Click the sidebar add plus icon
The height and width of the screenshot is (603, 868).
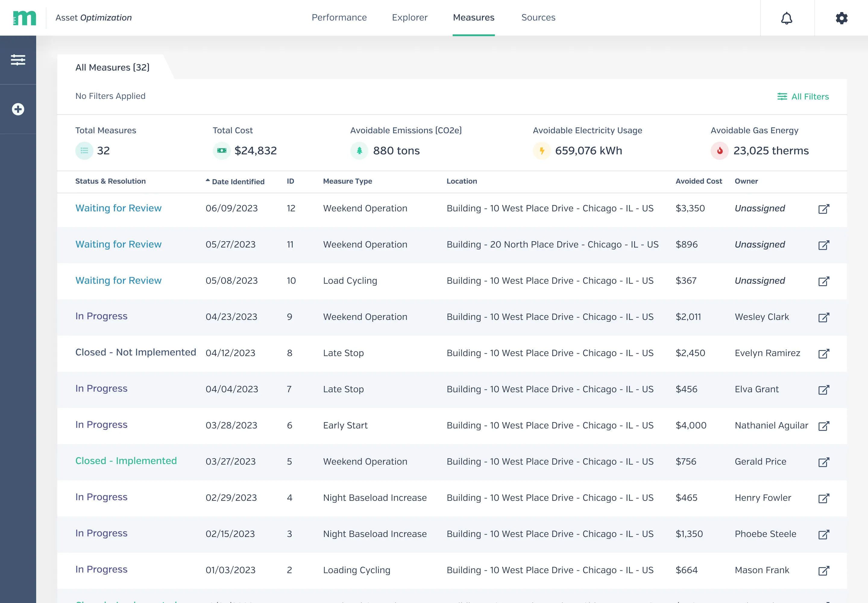18,109
